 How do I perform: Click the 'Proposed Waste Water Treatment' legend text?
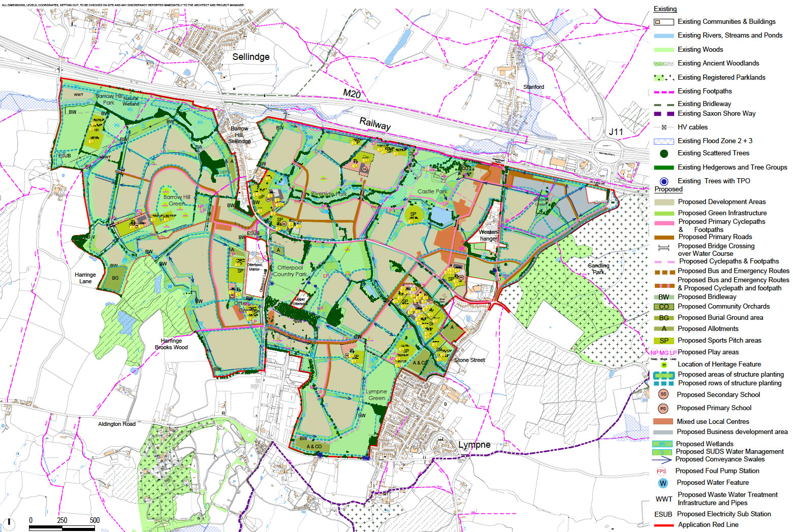pyautogui.click(x=727, y=494)
